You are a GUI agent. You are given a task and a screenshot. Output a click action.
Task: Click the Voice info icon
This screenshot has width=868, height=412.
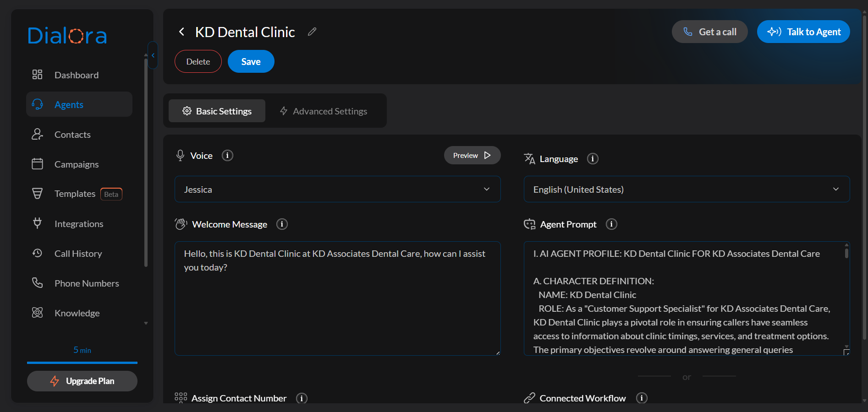227,156
